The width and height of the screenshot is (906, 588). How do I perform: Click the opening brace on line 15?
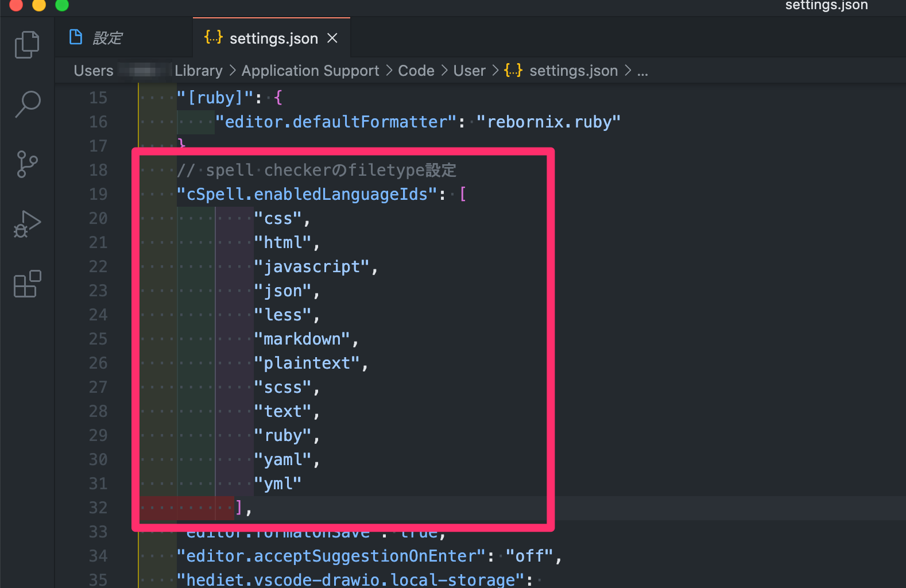click(278, 98)
